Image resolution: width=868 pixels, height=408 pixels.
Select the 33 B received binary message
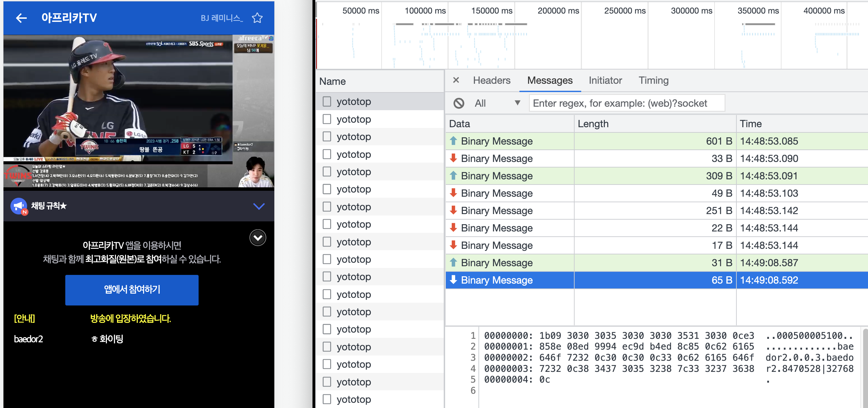pos(496,158)
